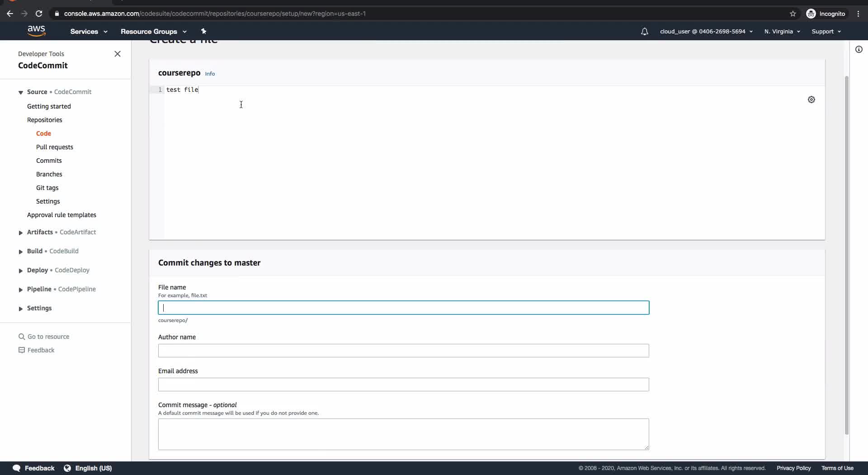Bookmark this page with the star icon
The image size is (868, 475).
pyautogui.click(x=793, y=14)
